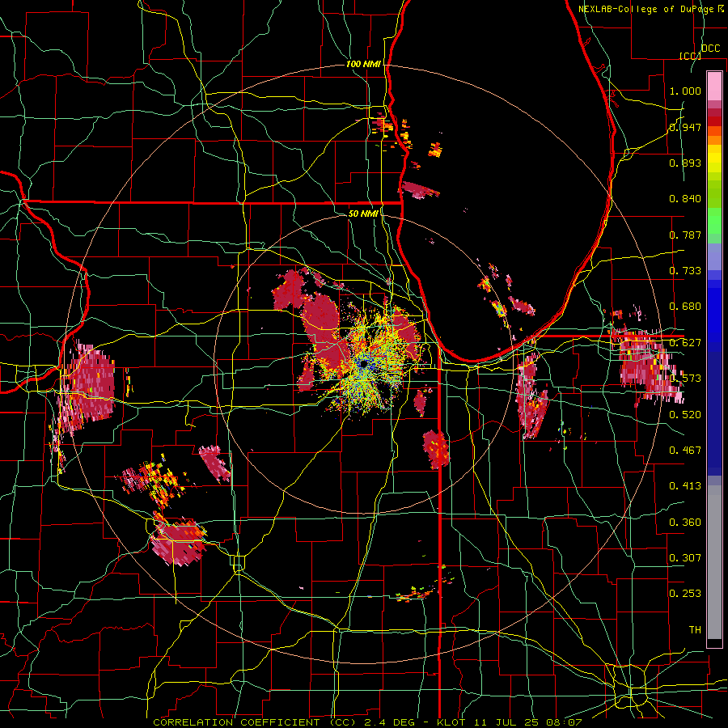The image size is (728, 728).
Task: Click the 2.4 DEG elevation text
Action: 391,722
